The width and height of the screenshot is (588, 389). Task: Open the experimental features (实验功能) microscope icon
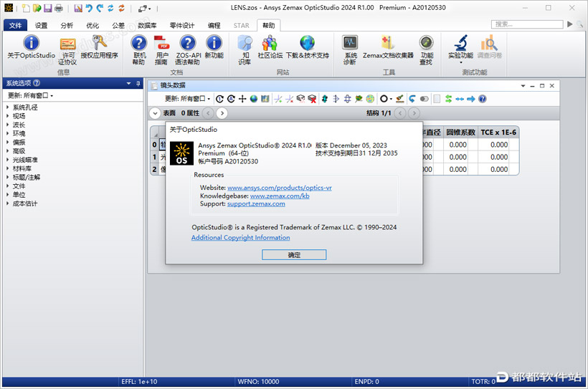(x=461, y=43)
